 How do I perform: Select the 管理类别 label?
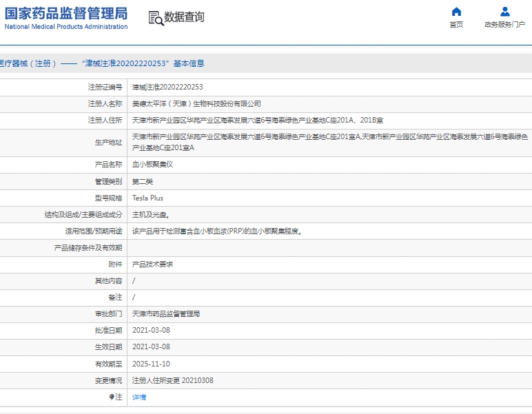109,181
